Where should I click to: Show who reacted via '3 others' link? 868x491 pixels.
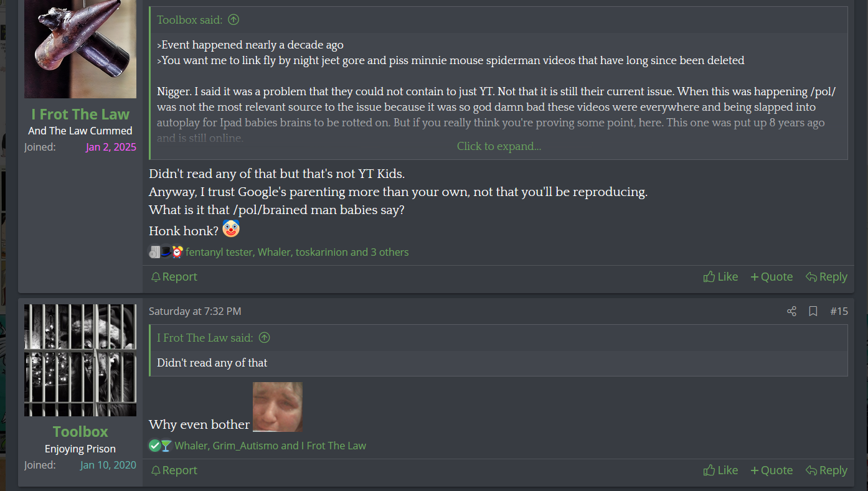tap(390, 252)
